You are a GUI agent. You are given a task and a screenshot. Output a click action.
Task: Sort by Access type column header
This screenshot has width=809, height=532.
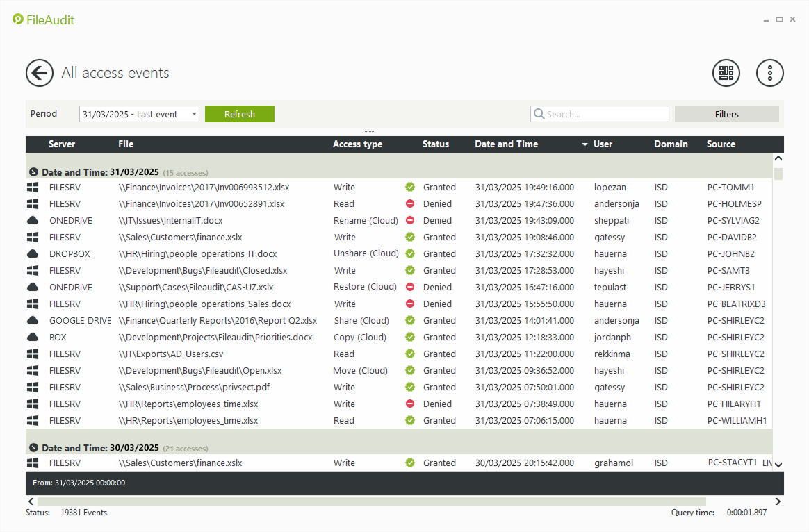pos(357,144)
